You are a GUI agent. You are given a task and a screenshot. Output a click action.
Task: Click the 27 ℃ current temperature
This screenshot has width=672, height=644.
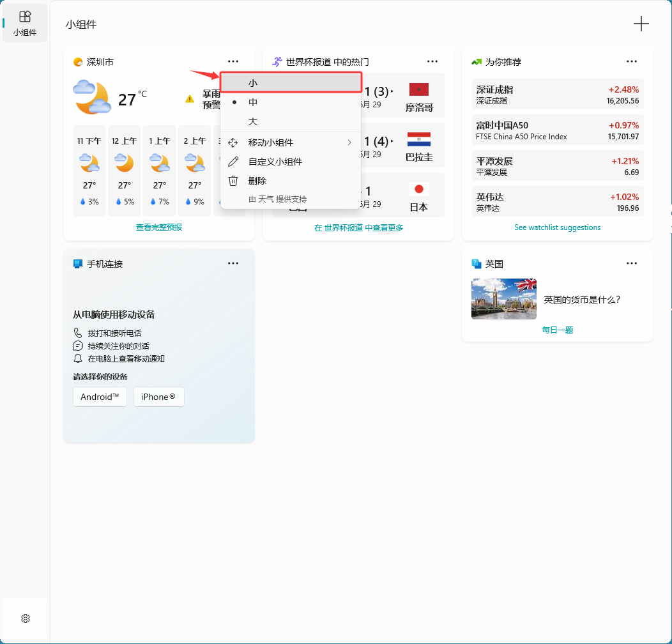tap(132, 98)
